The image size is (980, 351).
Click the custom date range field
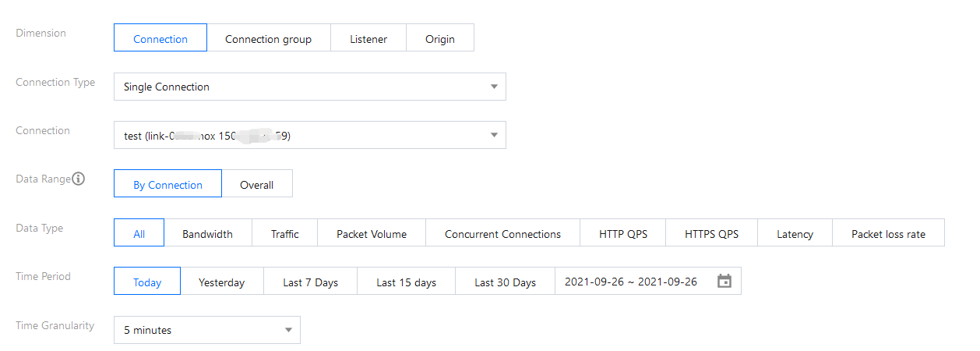click(631, 282)
